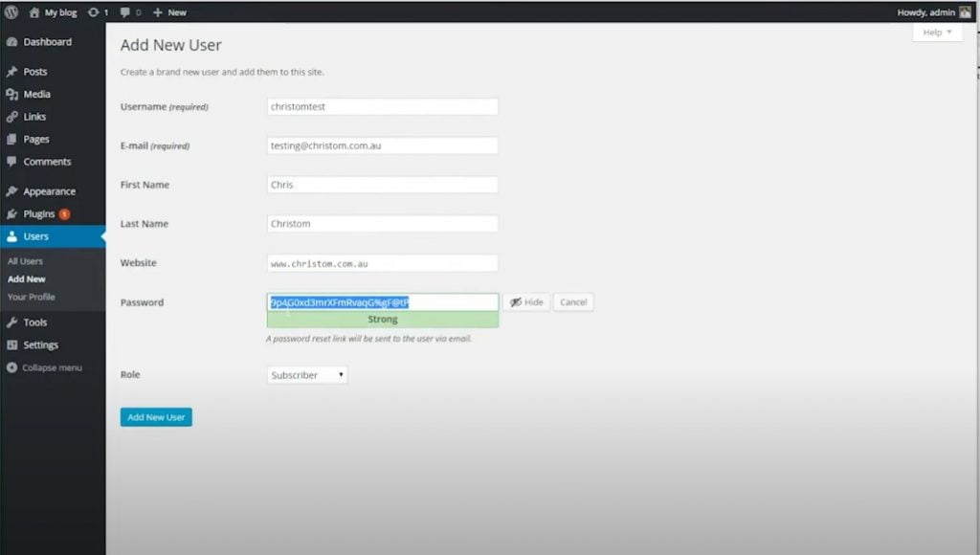The height and width of the screenshot is (555, 980).
Task: Click the WordPress logo icon
Action: click(11, 12)
